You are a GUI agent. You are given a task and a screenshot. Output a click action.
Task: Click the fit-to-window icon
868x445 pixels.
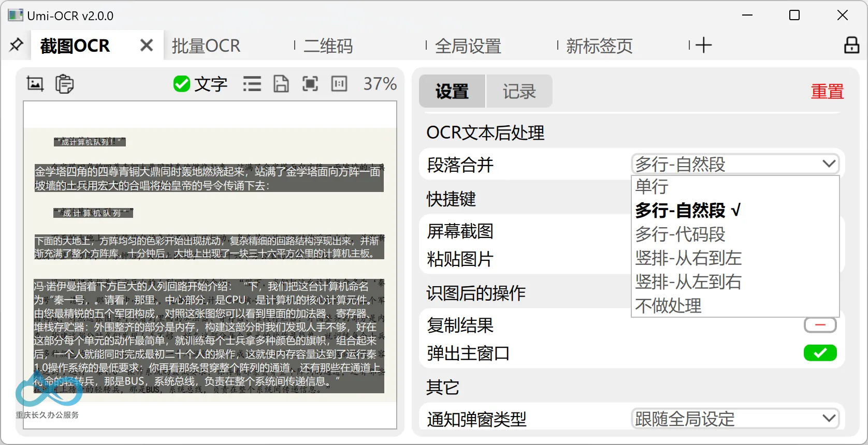pyautogui.click(x=310, y=84)
